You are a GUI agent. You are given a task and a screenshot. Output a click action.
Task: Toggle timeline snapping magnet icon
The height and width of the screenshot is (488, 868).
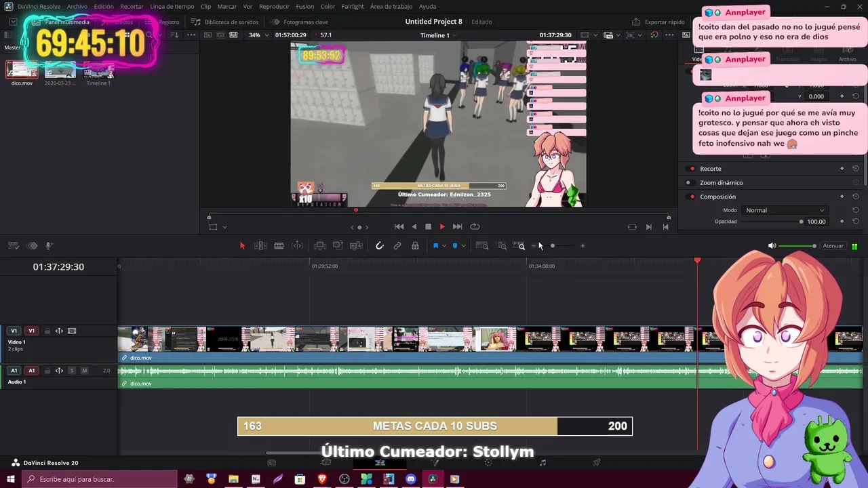(x=380, y=246)
